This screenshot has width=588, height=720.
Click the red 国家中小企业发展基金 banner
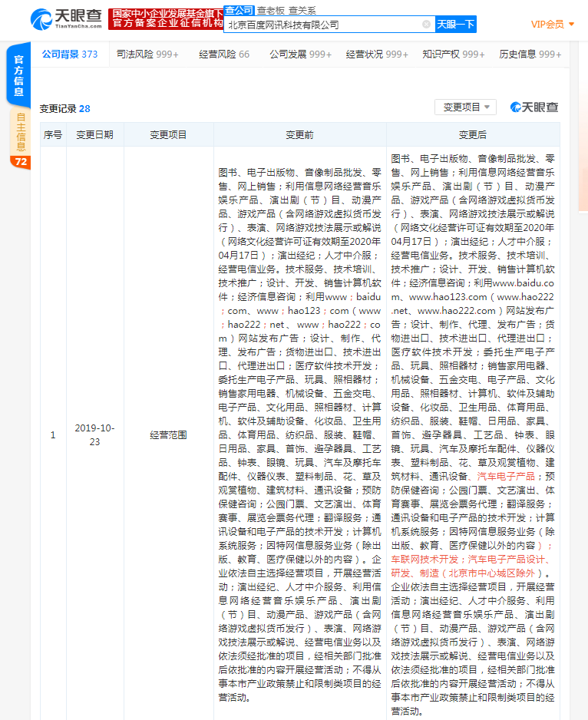[166, 19]
